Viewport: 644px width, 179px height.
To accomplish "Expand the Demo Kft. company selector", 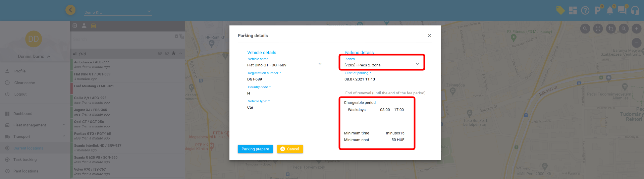I will coord(117,12).
